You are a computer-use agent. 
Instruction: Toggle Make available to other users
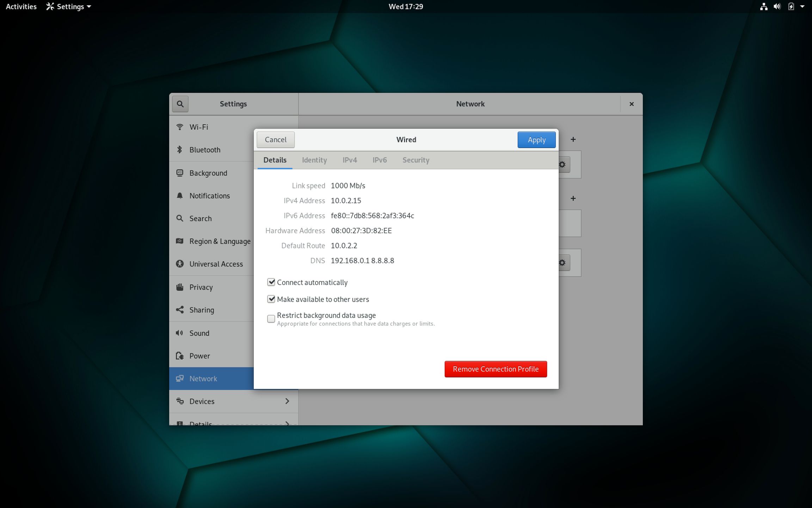[271, 299]
